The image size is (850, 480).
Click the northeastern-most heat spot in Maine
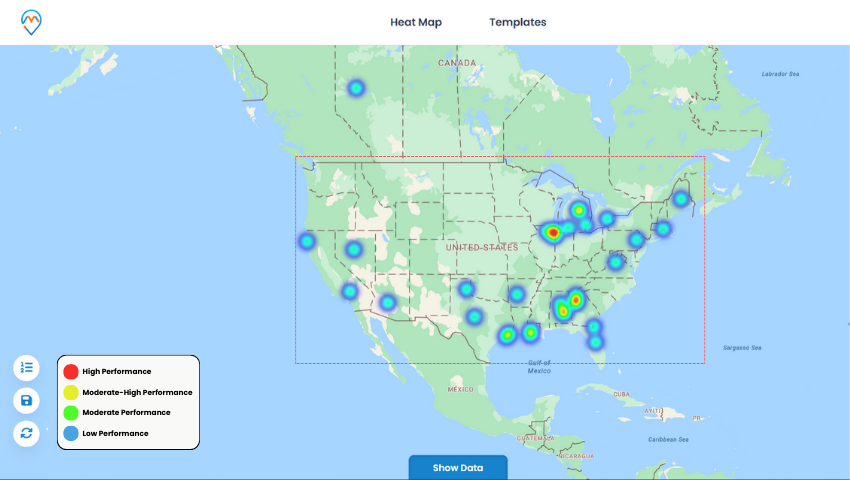click(681, 199)
